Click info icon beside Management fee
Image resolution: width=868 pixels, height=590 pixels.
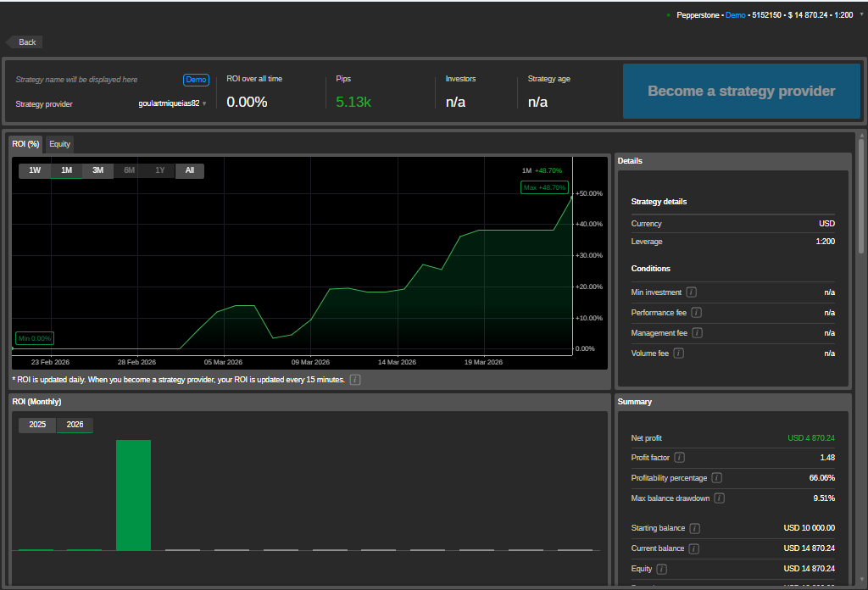[x=698, y=333]
